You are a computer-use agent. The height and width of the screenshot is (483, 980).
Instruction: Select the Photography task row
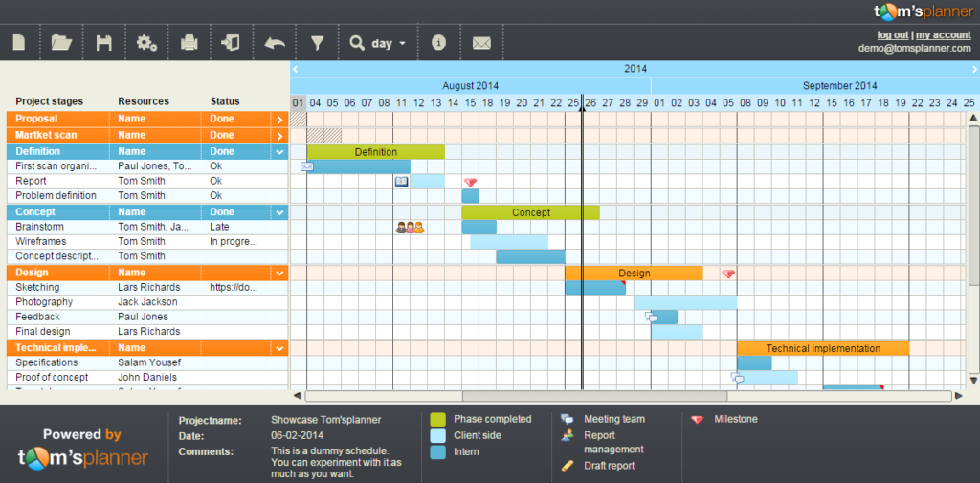point(147,302)
